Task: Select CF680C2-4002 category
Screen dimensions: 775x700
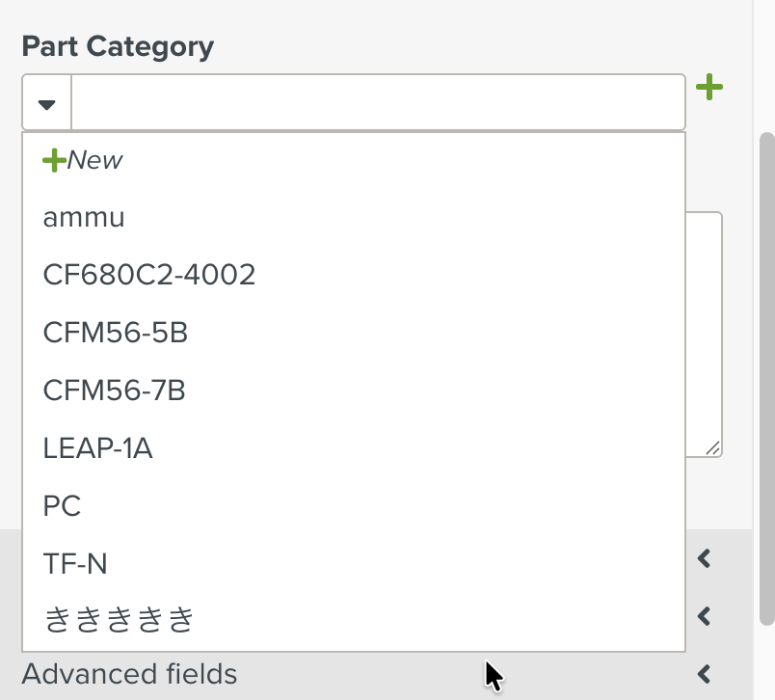Action: 354,275
